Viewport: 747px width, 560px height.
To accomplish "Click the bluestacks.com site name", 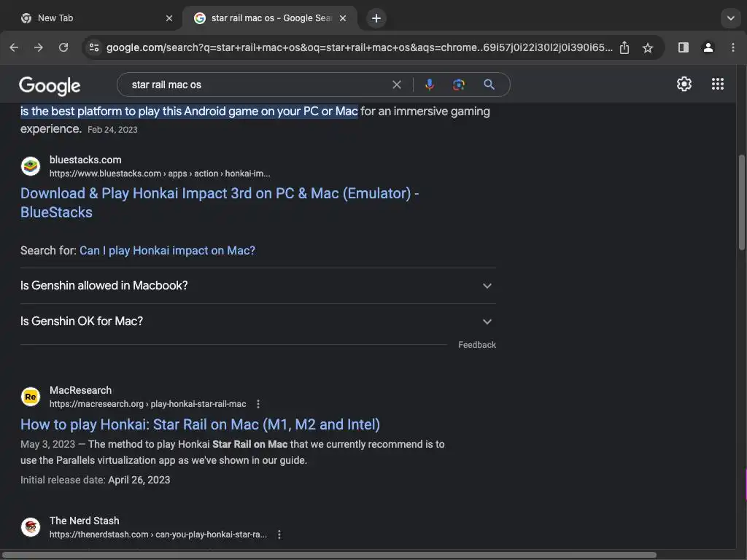I will [85, 160].
